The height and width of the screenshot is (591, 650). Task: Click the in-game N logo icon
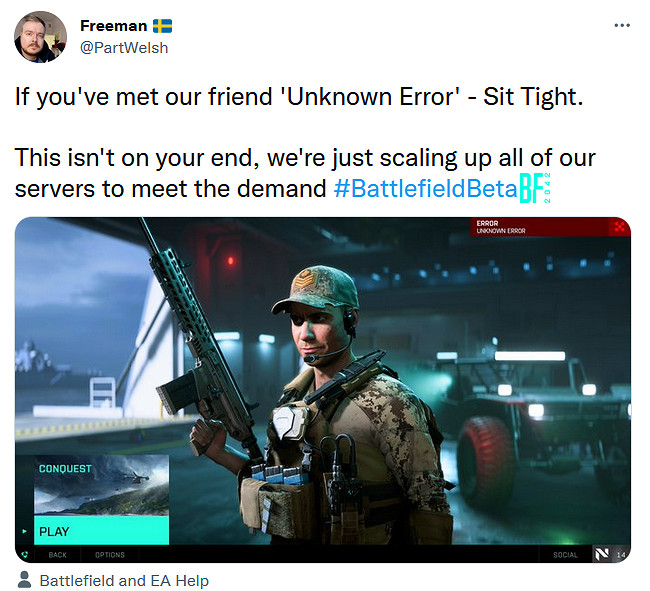pyautogui.click(x=601, y=554)
